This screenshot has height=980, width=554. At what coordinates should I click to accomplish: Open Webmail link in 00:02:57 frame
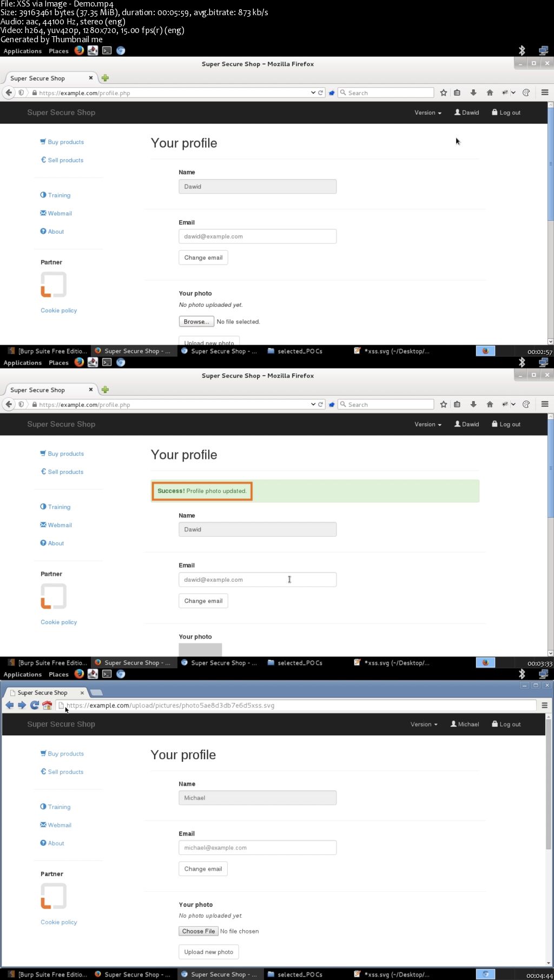[x=56, y=213]
